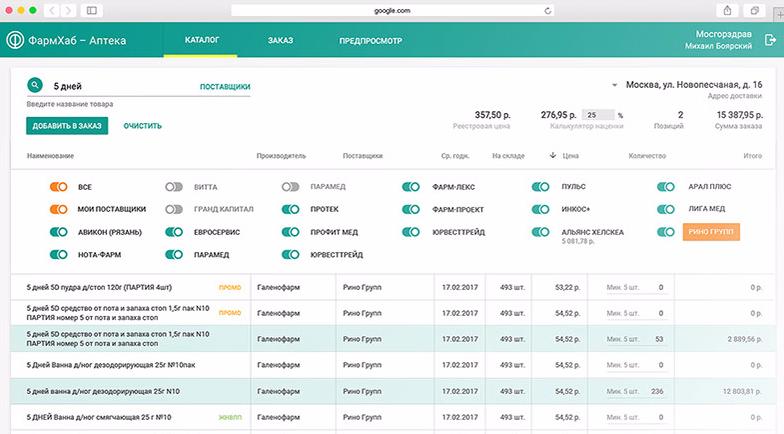Show all tabs with the tabs icon

click(754, 10)
